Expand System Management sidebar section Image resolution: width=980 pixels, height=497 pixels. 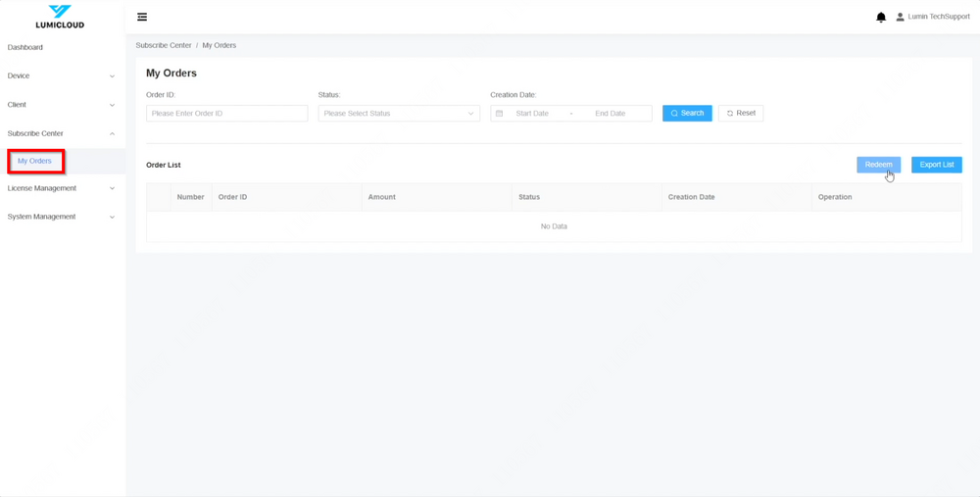(x=61, y=217)
